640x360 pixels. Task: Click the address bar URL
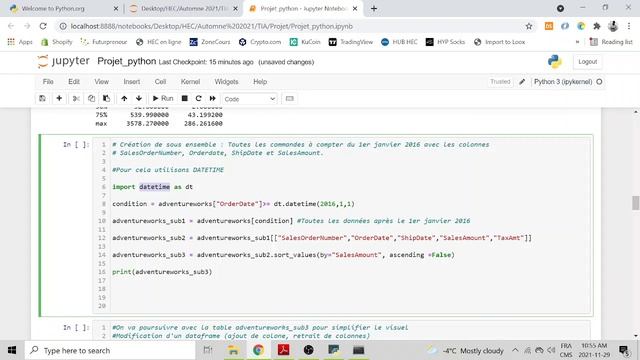click(211, 26)
